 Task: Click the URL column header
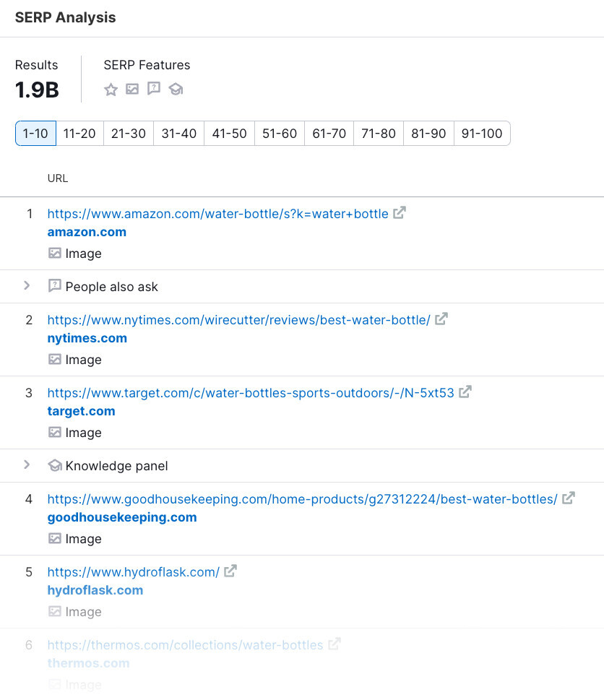[57, 178]
